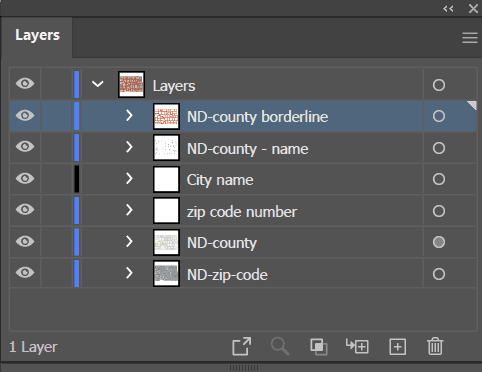Click zip code number layer thumbnail

point(166,210)
